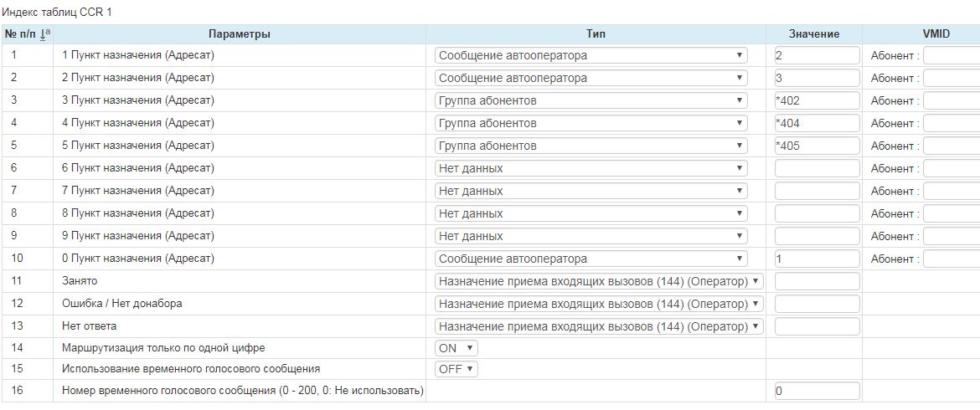Click value field containing *402

click(x=817, y=100)
